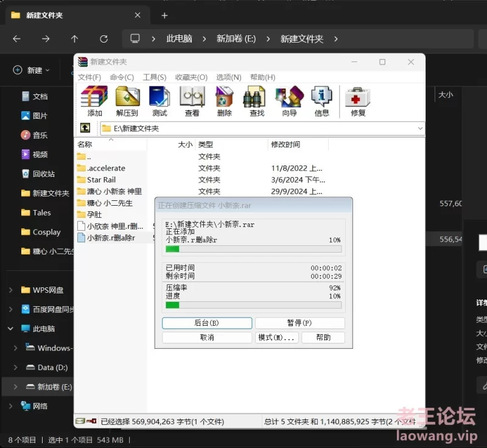
Task: Click the Extract To (解压到) toolbar icon
Action: click(x=127, y=101)
